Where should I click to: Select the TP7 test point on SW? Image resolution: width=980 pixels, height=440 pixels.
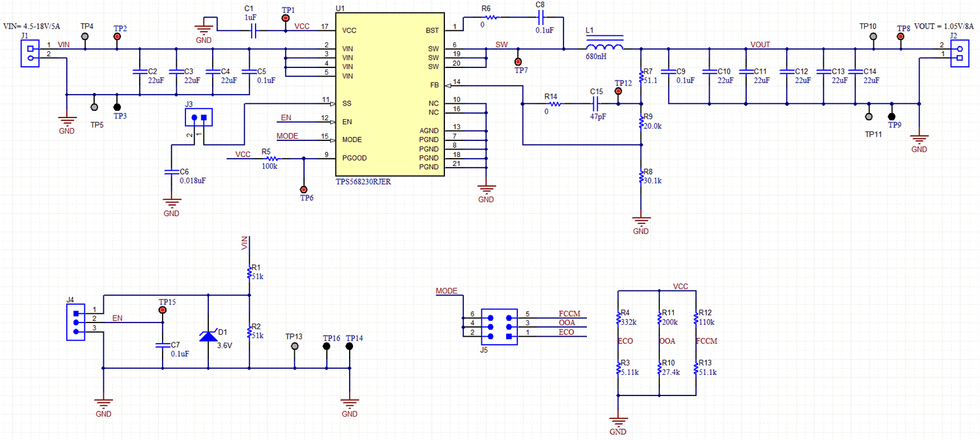[x=518, y=62]
